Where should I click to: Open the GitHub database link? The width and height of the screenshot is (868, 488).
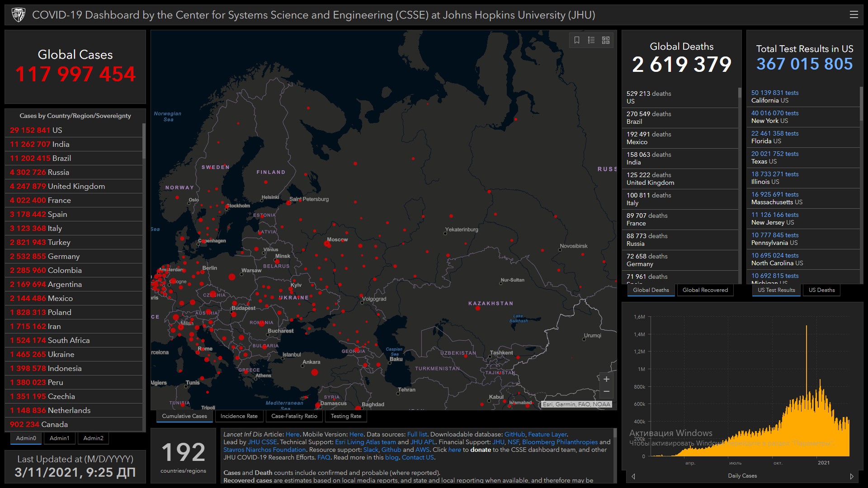(x=514, y=434)
